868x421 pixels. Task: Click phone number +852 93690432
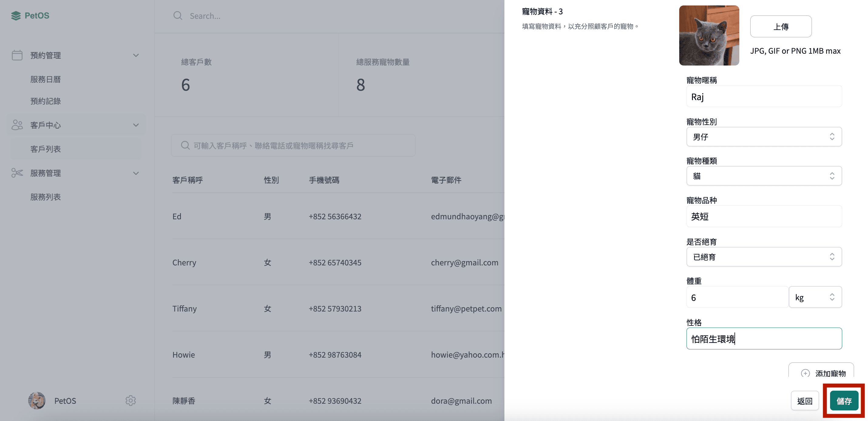click(x=335, y=401)
